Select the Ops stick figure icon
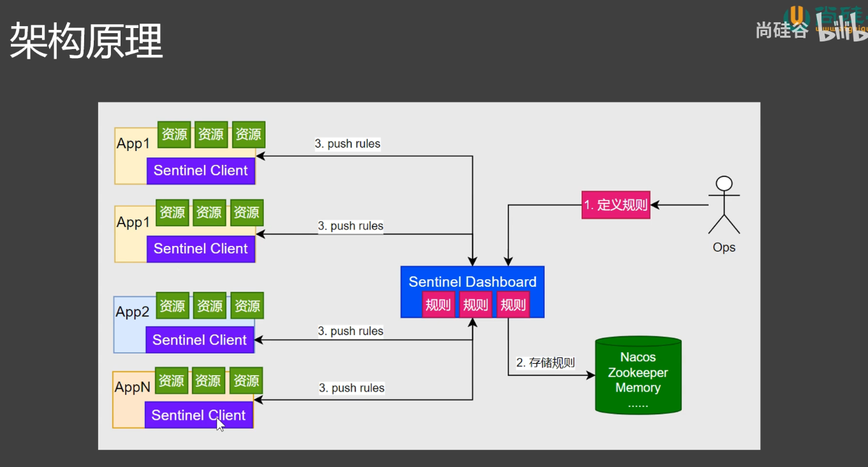This screenshot has width=868, height=467. click(x=724, y=205)
